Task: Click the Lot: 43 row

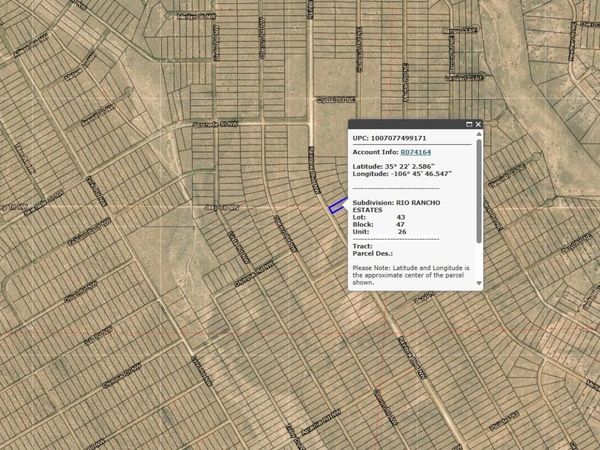Action: pyautogui.click(x=379, y=217)
